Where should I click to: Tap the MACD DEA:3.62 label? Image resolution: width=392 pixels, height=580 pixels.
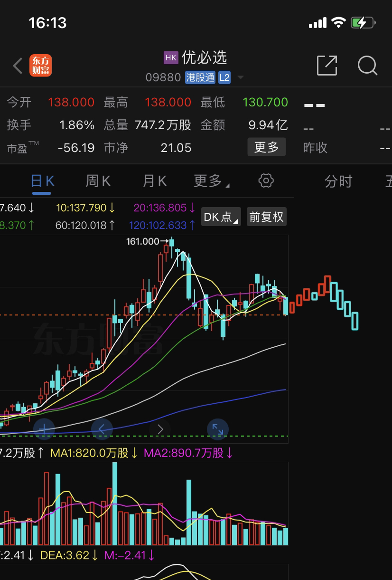click(x=69, y=555)
